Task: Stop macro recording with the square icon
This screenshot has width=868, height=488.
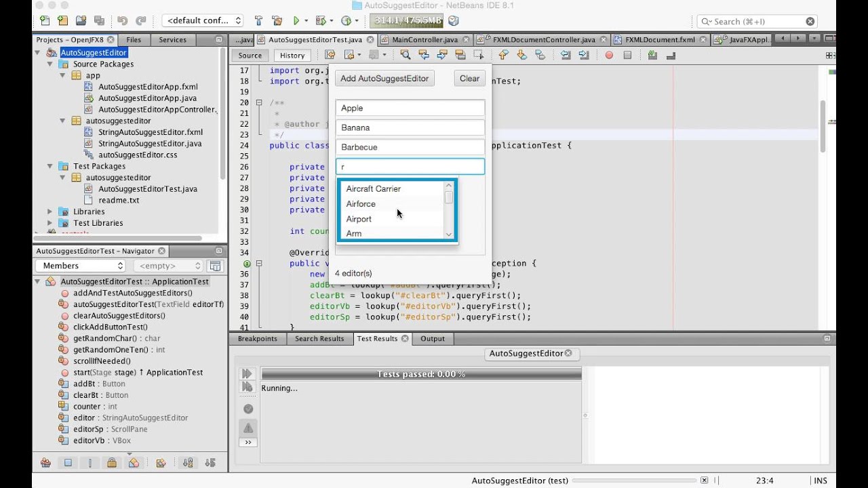Action: (627, 55)
